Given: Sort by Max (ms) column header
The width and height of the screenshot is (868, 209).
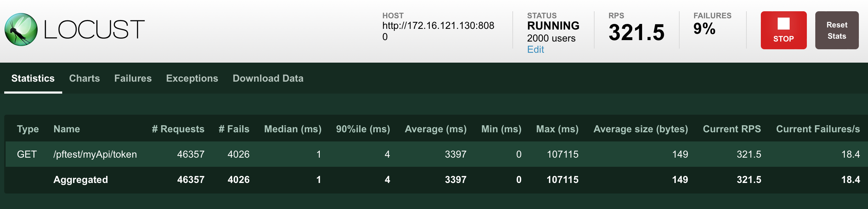Looking at the screenshot, I should click(557, 129).
